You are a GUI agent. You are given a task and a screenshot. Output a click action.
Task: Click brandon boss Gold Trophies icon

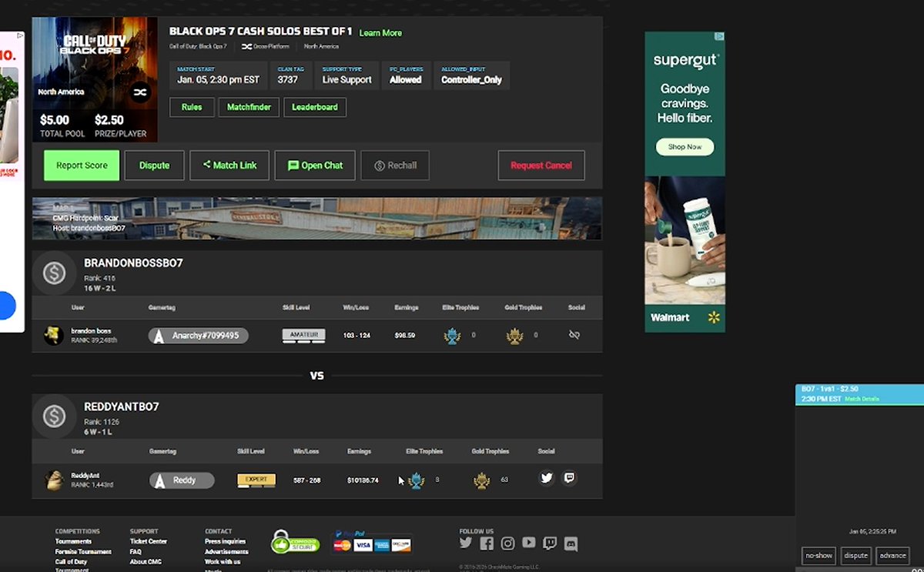tap(514, 336)
